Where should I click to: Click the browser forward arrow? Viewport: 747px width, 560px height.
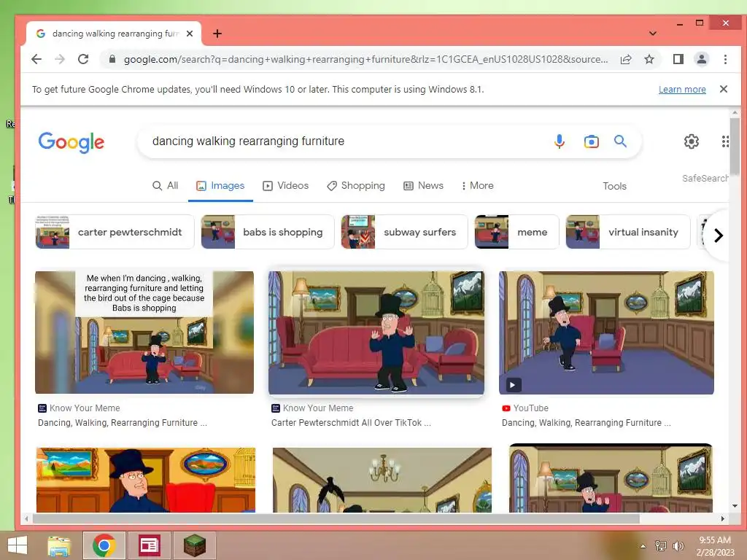(60, 59)
